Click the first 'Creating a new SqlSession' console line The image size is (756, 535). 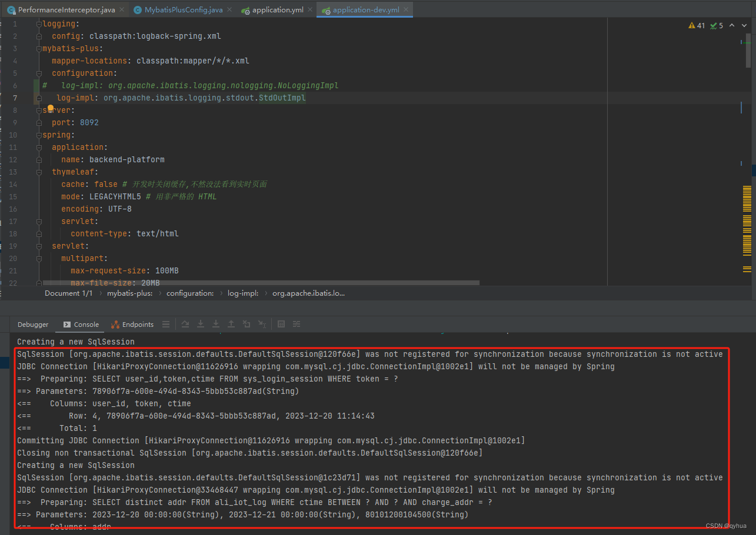[76, 342]
